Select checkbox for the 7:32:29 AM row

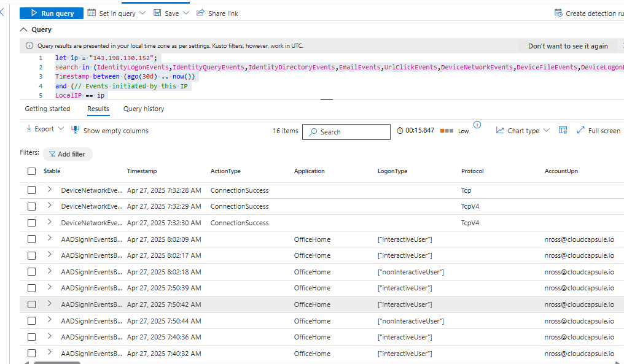pos(32,206)
